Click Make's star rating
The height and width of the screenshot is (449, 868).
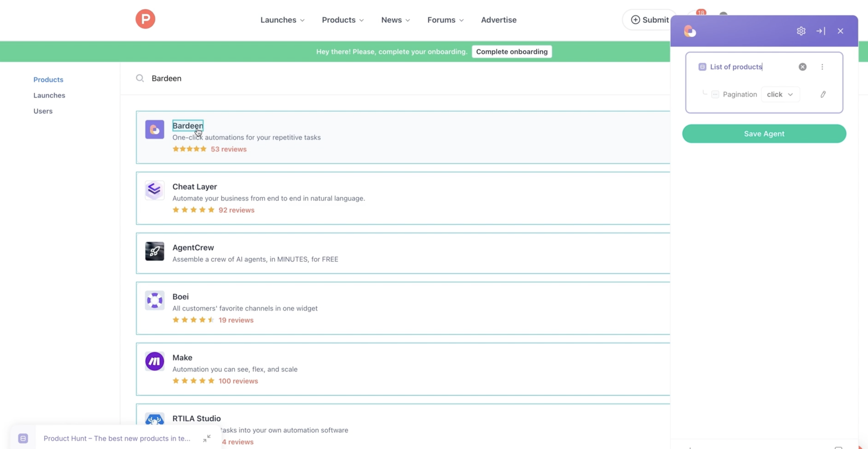coord(193,381)
